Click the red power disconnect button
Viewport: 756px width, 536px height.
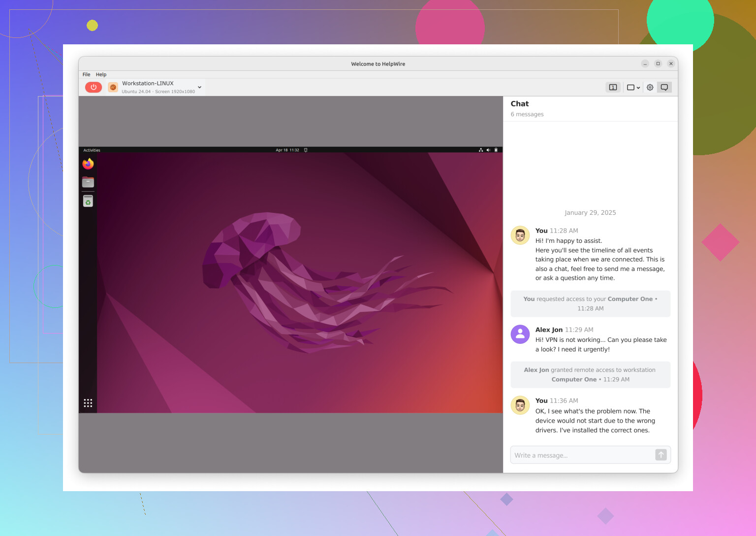coord(94,87)
